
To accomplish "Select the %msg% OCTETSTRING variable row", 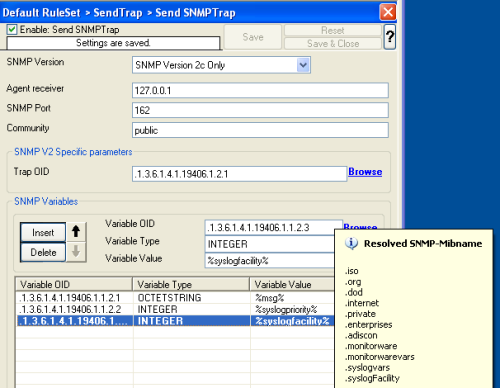I will pos(175,298).
